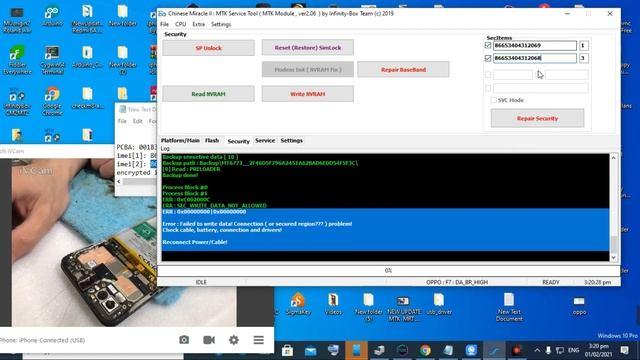
Task: Click the first IMEI input field
Action: 535,45
